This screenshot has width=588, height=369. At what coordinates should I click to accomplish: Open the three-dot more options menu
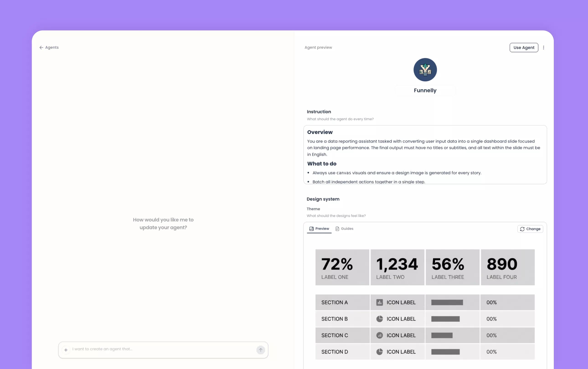544,48
